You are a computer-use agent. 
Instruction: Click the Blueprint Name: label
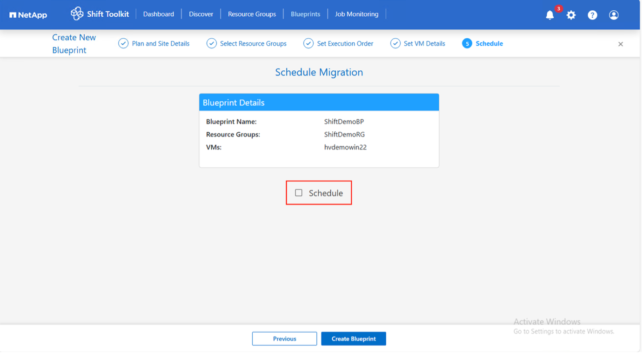pos(231,122)
